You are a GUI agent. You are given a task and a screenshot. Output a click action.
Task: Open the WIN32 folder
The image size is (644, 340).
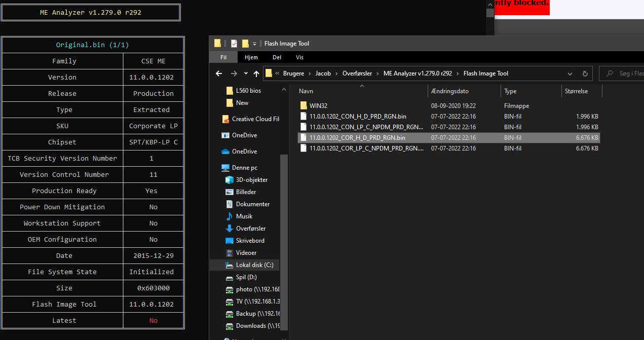point(318,106)
